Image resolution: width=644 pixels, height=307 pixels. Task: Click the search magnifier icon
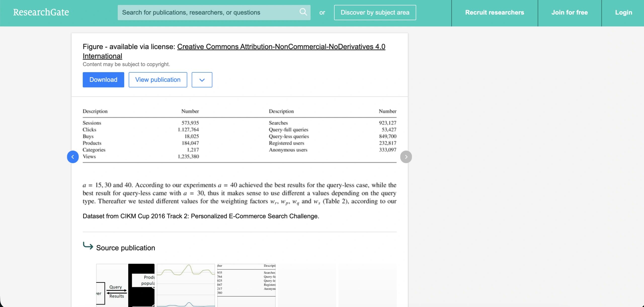tap(303, 12)
